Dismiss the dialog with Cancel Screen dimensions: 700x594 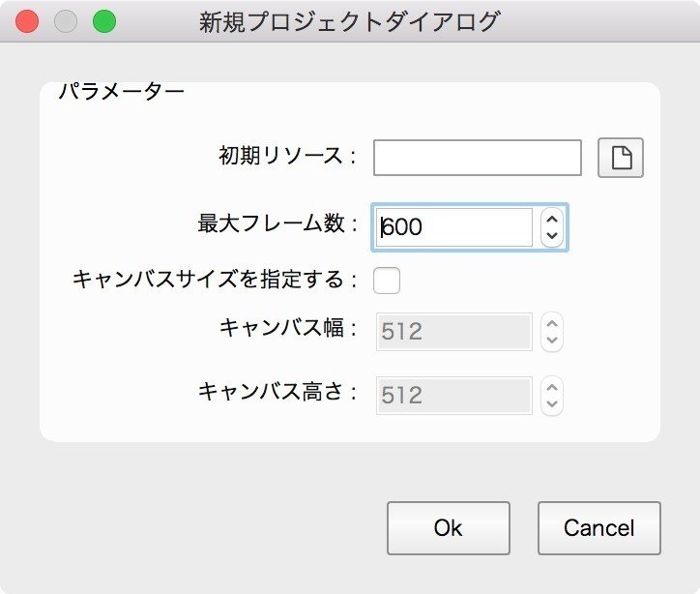599,528
